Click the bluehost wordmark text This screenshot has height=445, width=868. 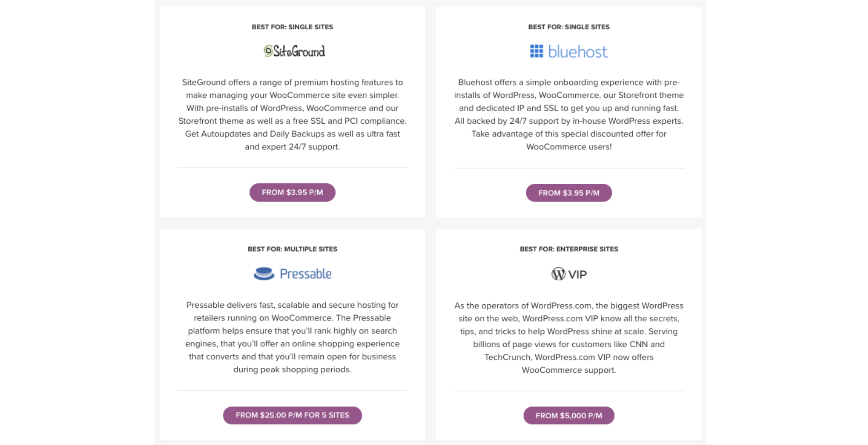[577, 52]
